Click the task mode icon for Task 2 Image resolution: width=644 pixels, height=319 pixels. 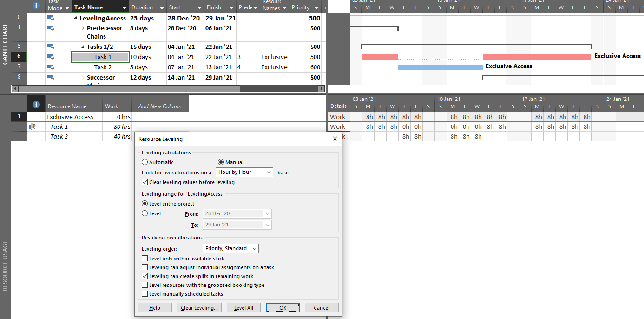[x=51, y=67]
